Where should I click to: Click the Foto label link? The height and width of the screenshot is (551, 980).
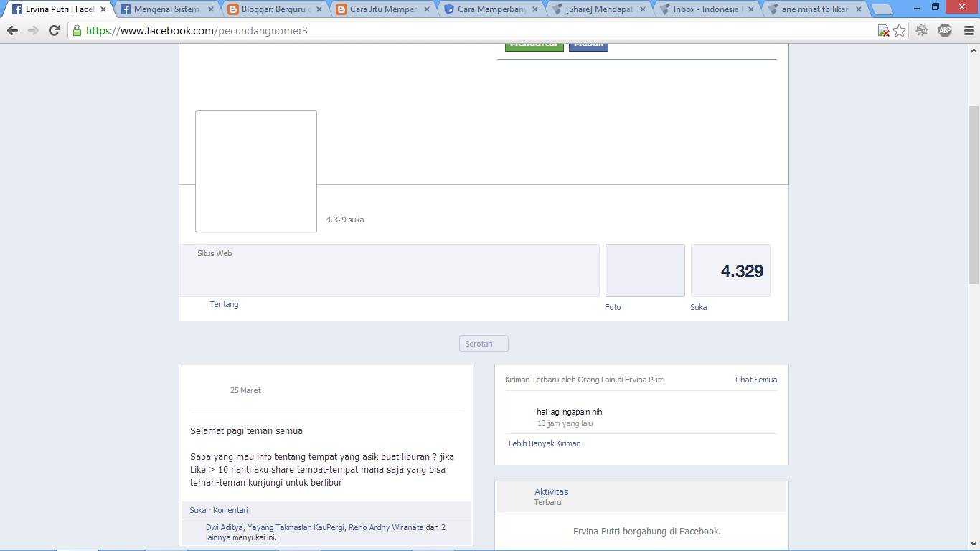613,307
